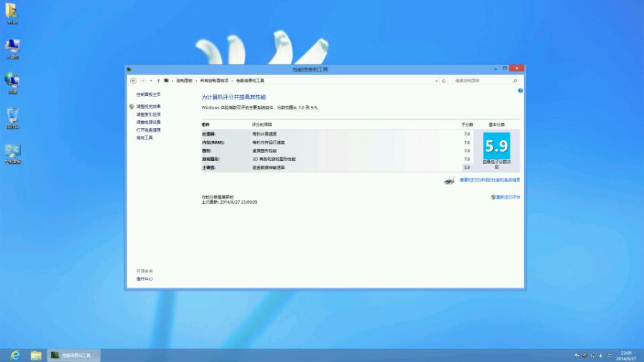Click the 内存(RAM) row label
Screen dimensions: 644x362
(x=213, y=142)
